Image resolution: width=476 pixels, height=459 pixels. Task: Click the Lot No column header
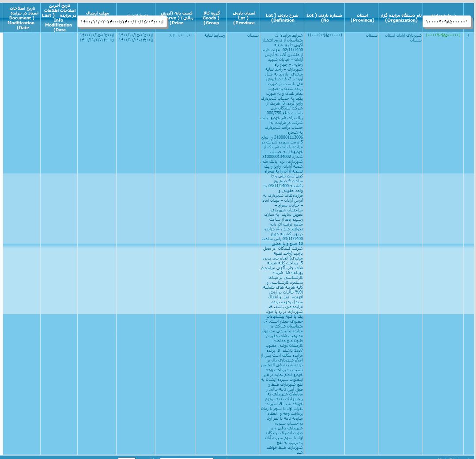pos(325,18)
